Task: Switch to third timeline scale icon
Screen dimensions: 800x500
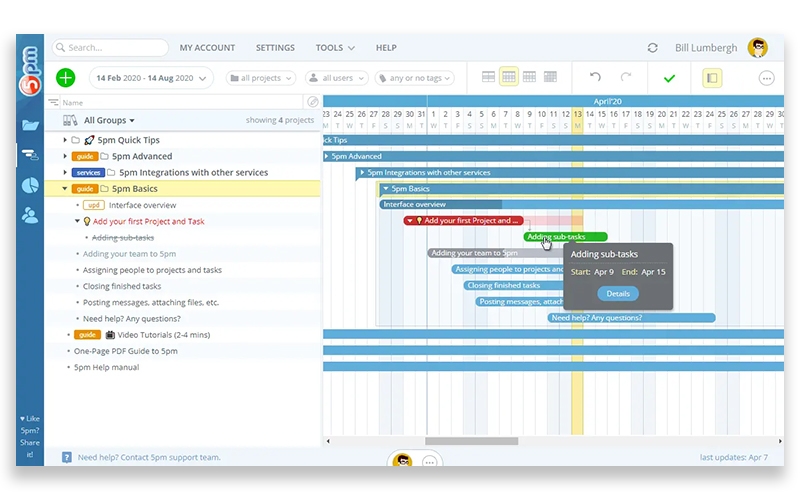Action: tap(530, 77)
